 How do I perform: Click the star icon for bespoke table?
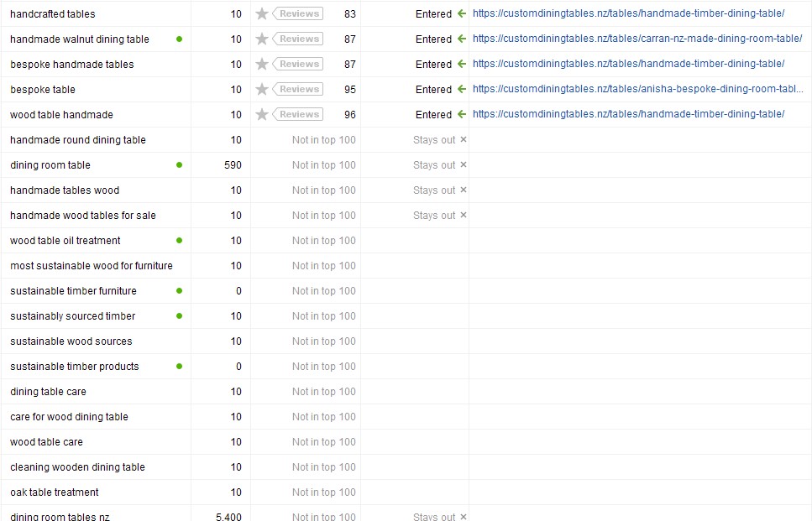pos(262,90)
